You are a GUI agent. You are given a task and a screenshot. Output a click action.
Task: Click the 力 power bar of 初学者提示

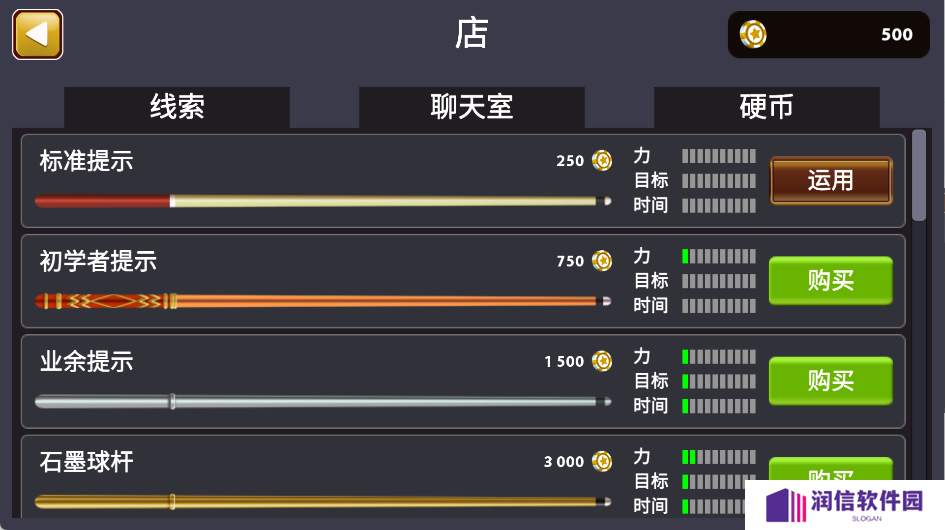tap(719, 256)
